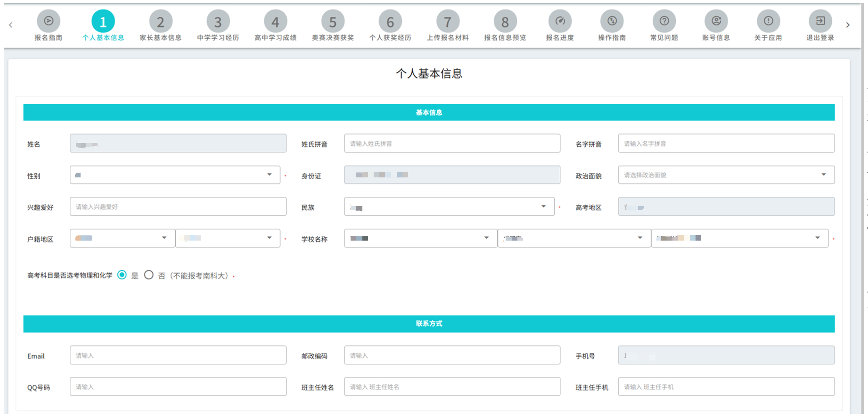The width and height of the screenshot is (868, 418).
Task: Click the 姓氏拼音 input field
Action: [x=451, y=143]
